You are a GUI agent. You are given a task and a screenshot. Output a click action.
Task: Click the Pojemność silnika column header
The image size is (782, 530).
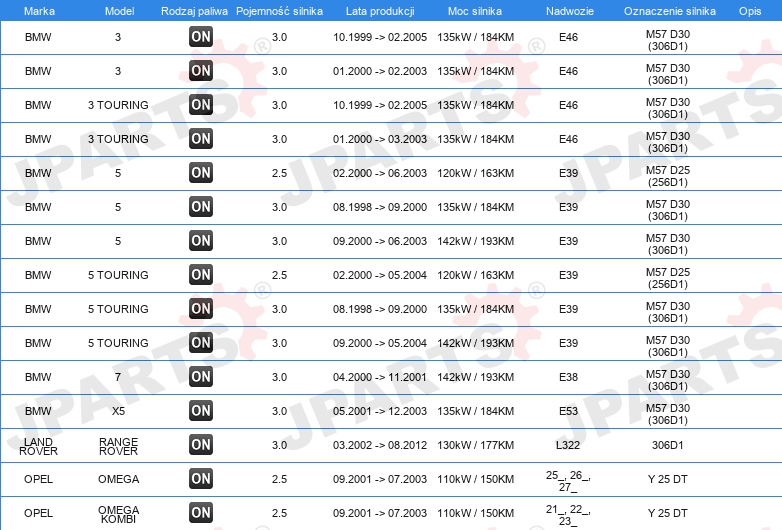pos(279,11)
